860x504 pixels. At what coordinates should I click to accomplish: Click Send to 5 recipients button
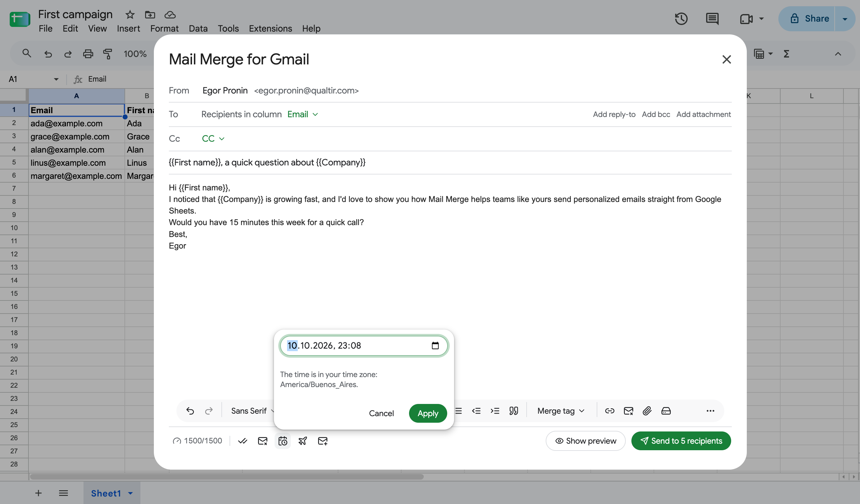[x=681, y=441]
